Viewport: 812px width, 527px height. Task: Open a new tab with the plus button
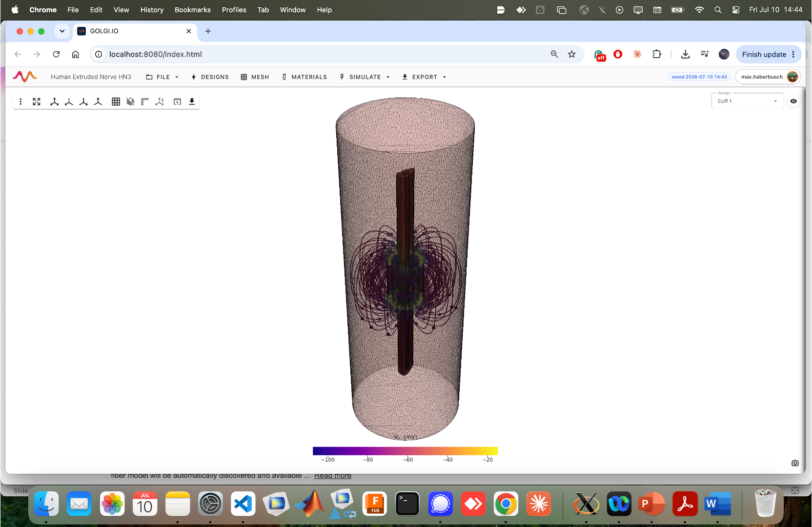208,31
